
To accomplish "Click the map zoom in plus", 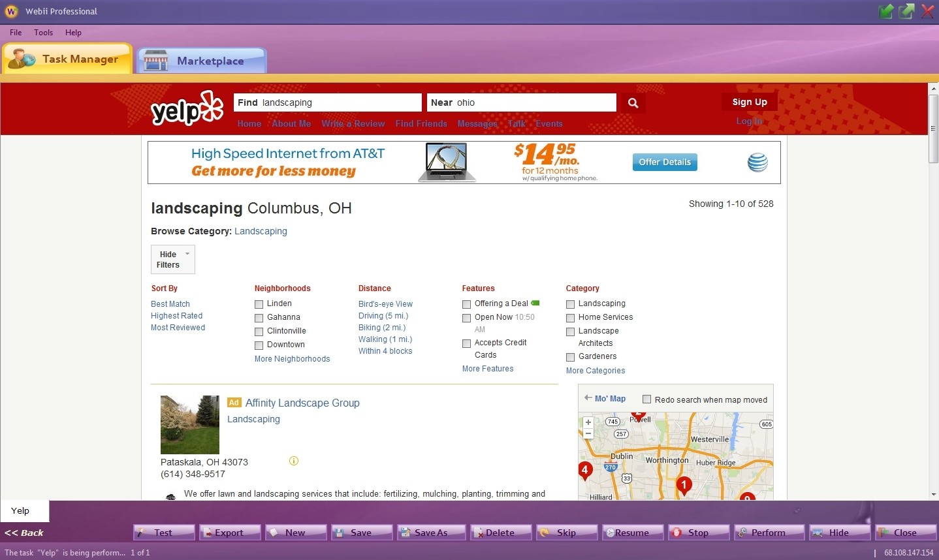I will [588, 422].
